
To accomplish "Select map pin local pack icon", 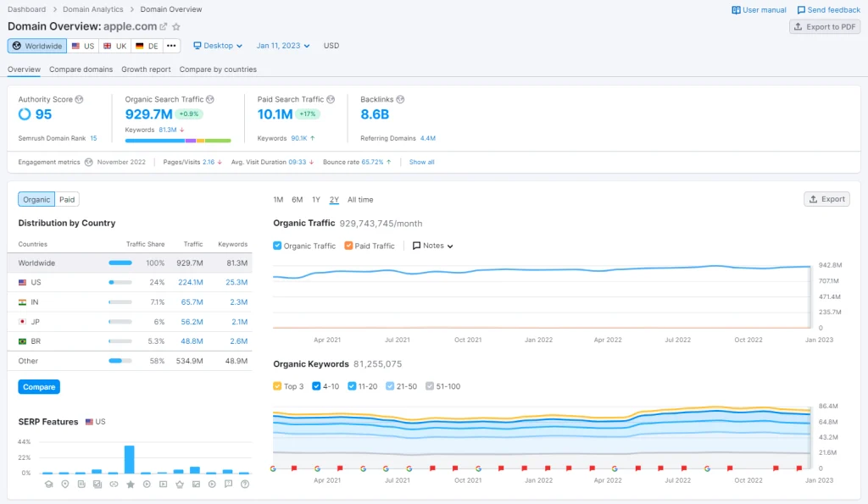I will (x=65, y=484).
